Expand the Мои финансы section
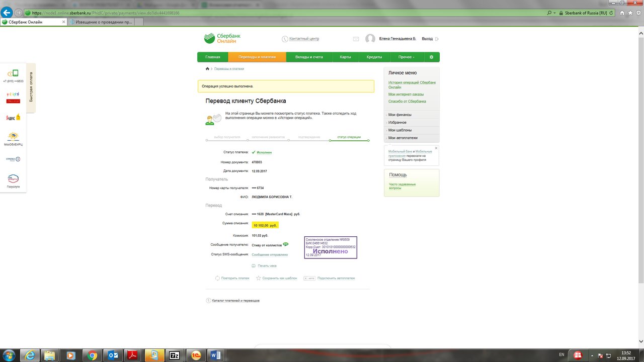 pos(411,115)
